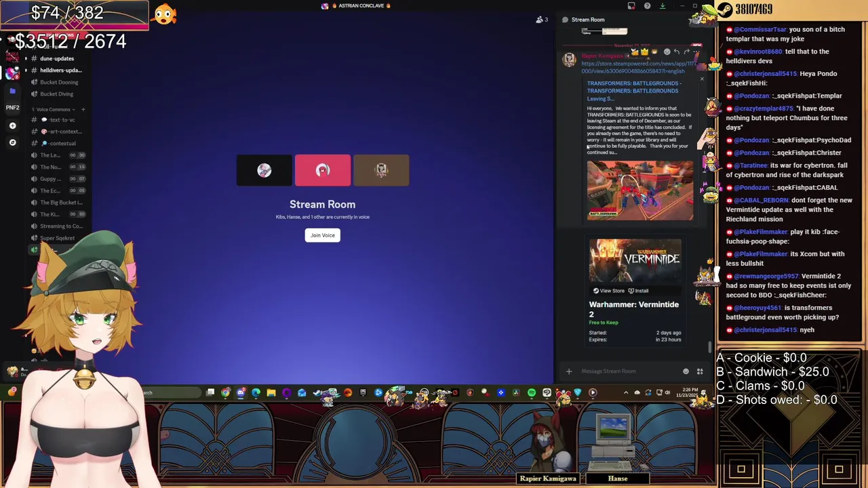Image resolution: width=868 pixels, height=488 pixels.
Task: Open Google Chrome from the taskbar
Action: (x=225, y=392)
